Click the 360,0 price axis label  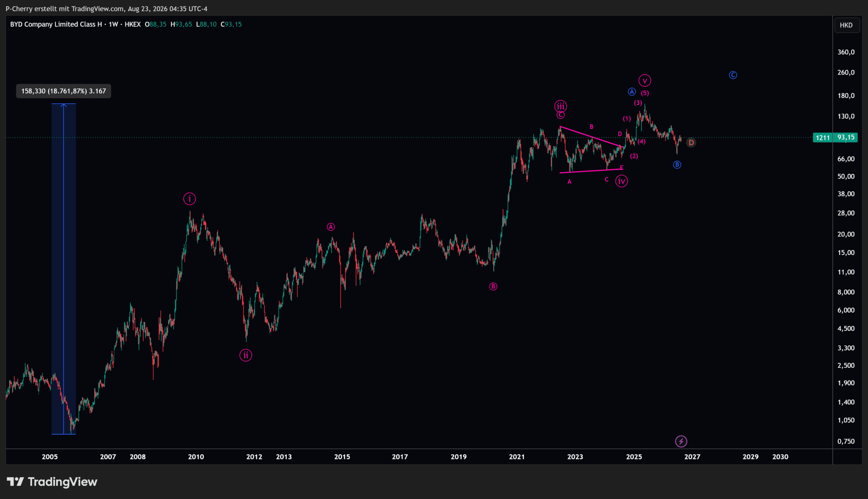pyautogui.click(x=846, y=52)
